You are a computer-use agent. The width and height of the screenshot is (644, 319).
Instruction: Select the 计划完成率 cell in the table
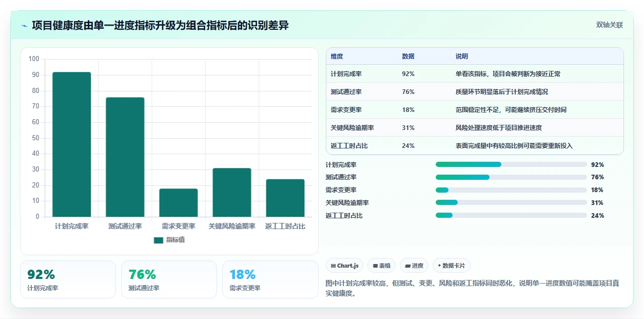[x=346, y=74]
